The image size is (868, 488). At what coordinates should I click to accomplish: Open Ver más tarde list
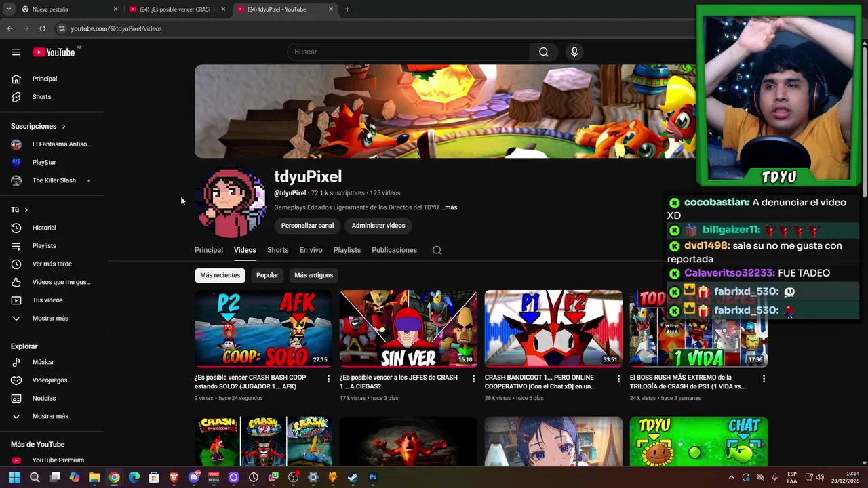(x=52, y=264)
